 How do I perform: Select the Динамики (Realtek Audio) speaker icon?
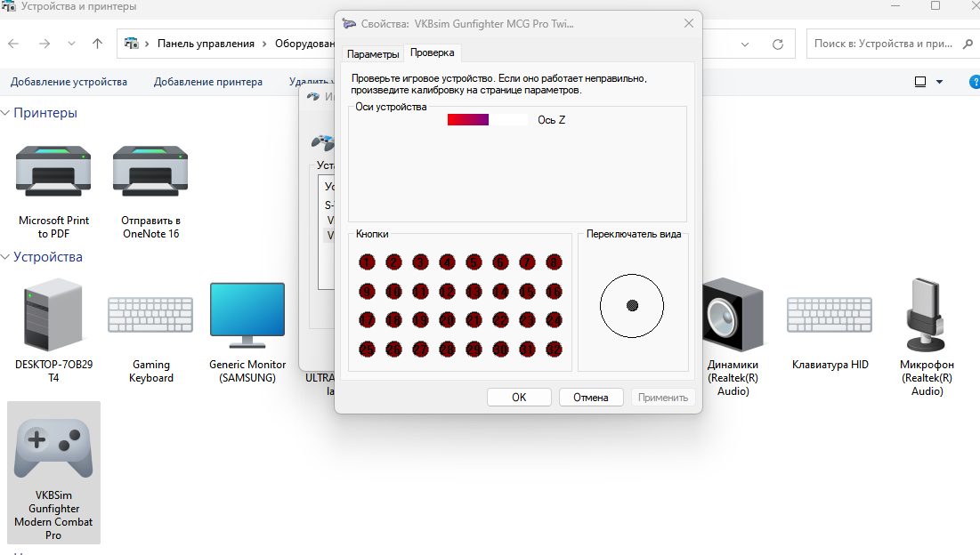pyautogui.click(x=733, y=315)
